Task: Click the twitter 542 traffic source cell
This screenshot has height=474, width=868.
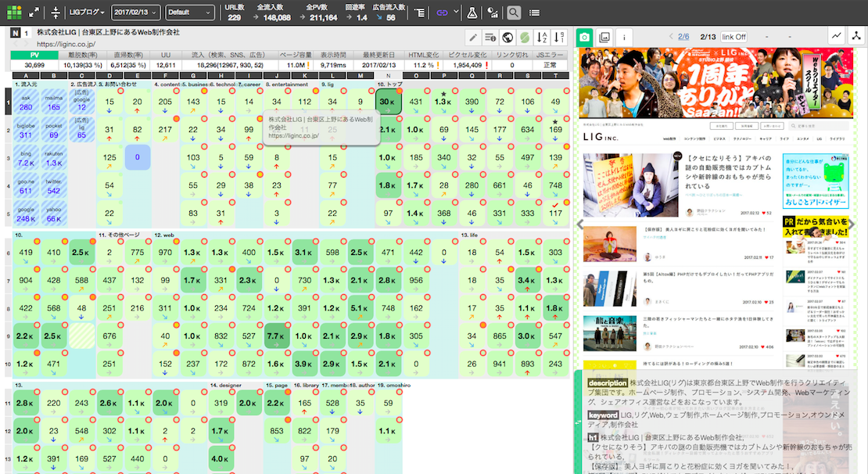Action: coord(54,186)
